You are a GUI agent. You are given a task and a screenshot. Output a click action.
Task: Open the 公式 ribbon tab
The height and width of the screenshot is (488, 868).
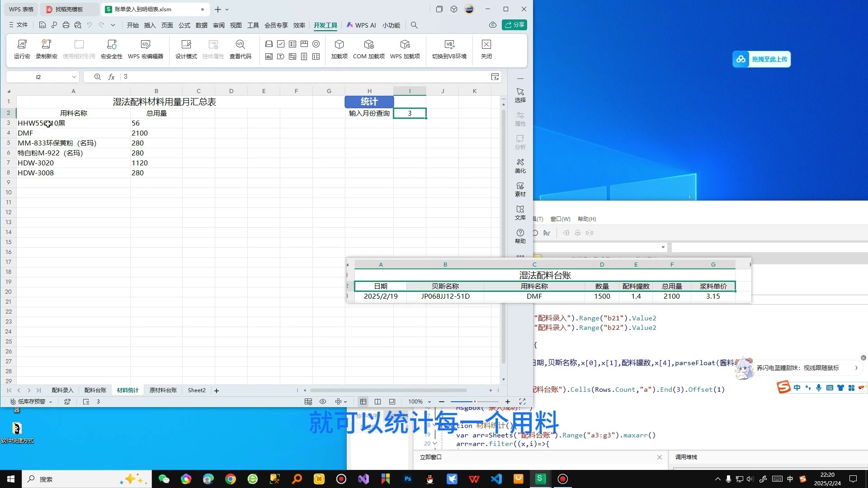pos(184,25)
